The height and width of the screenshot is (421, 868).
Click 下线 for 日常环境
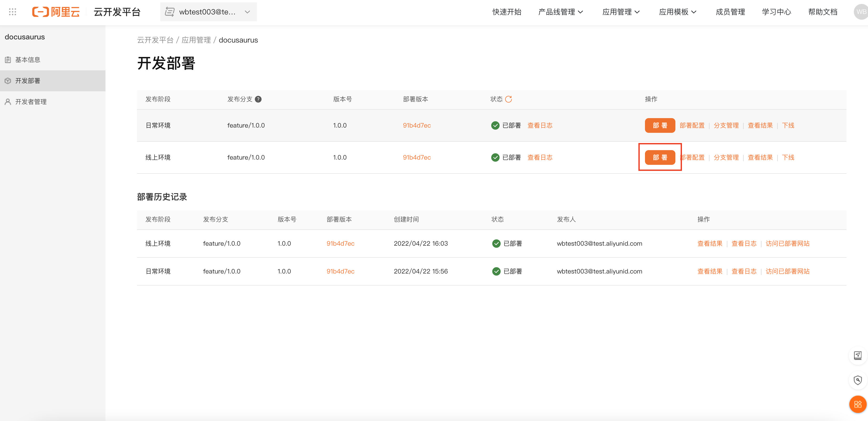click(788, 125)
